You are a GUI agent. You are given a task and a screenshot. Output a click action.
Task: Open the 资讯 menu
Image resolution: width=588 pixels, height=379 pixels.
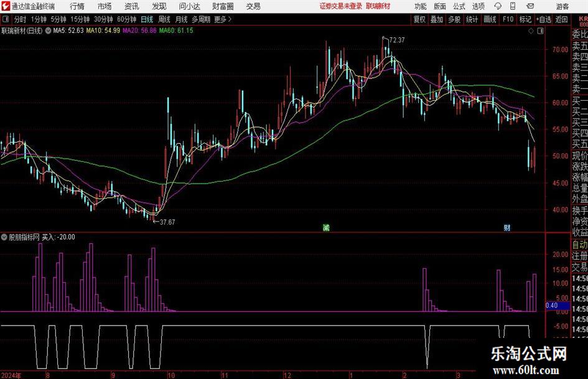coord(132,6)
